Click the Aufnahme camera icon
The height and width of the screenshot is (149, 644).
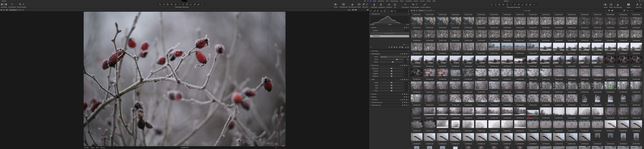(389, 5)
